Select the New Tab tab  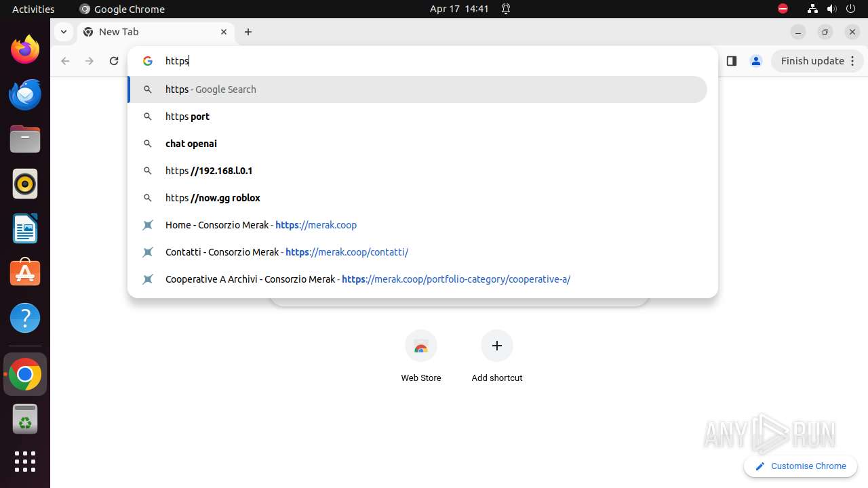[155, 32]
